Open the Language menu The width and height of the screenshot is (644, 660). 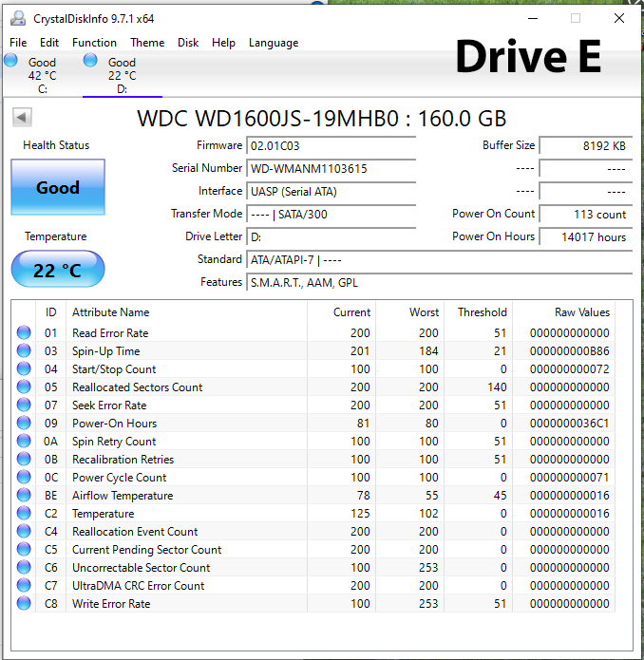tap(274, 43)
